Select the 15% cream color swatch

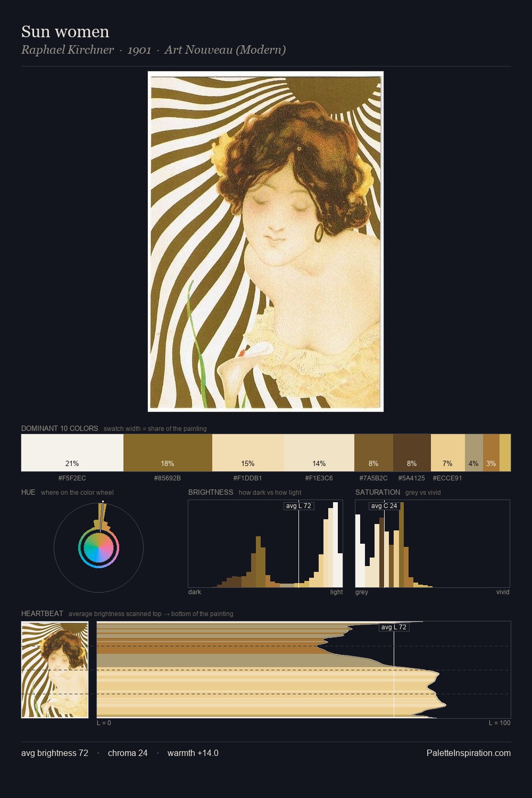248,453
